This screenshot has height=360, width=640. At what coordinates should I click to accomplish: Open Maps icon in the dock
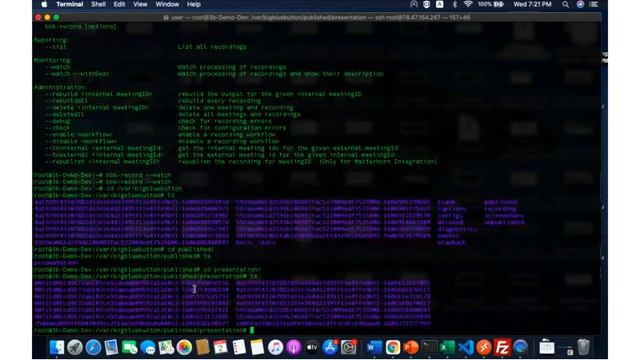166,347
